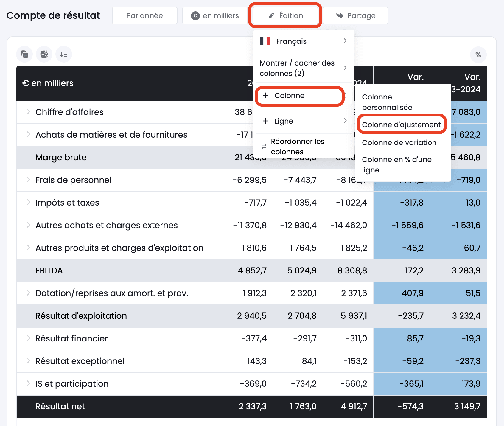Expand 'Autres produits et charges d'exploitation' row
Screen dimensions: 504x426
[x=28, y=248]
